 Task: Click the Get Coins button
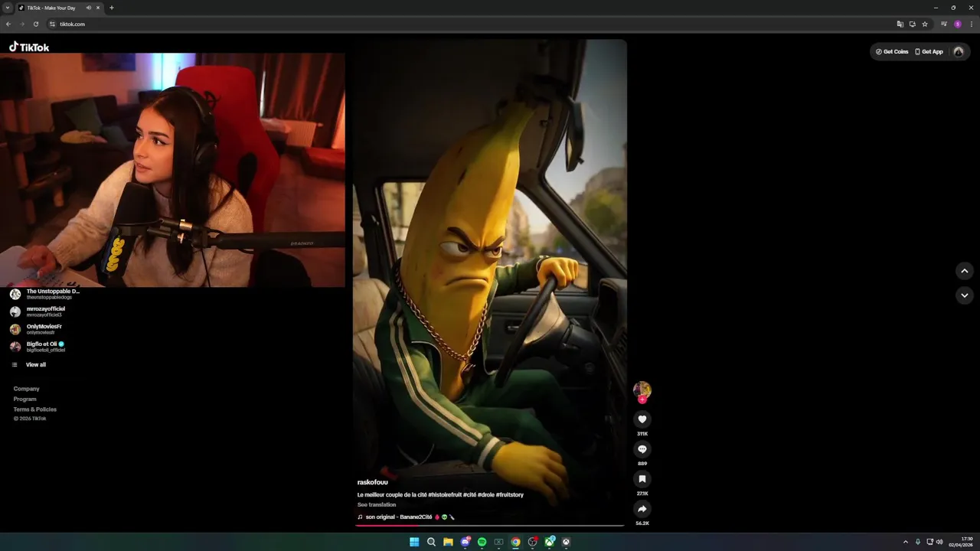pyautogui.click(x=892, y=52)
